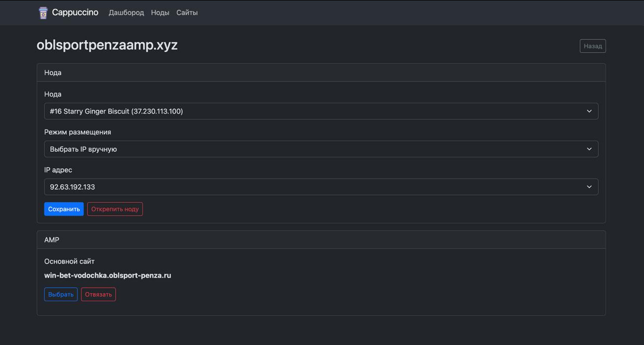Click the chevron arrow in node selector
Viewport: 644px width, 345px height.
(x=589, y=111)
